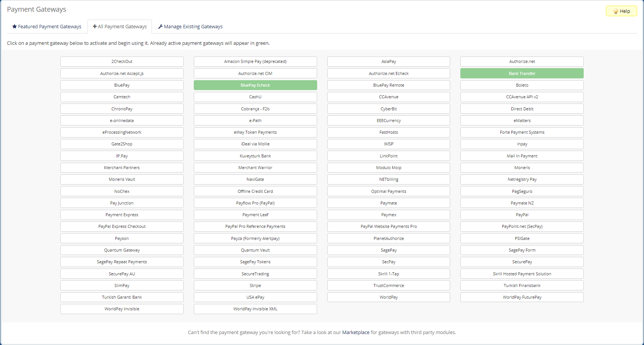Select the Boleto gateway
The image size is (644, 345).
(x=522, y=85)
